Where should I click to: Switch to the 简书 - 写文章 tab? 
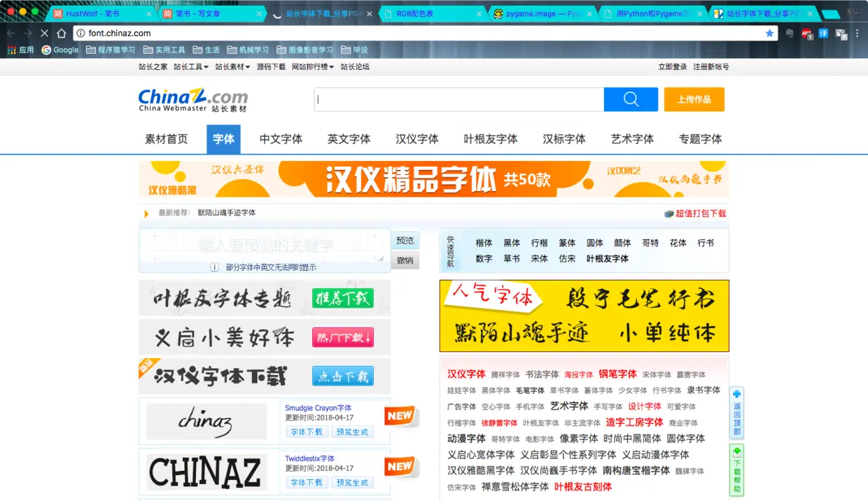(211, 13)
